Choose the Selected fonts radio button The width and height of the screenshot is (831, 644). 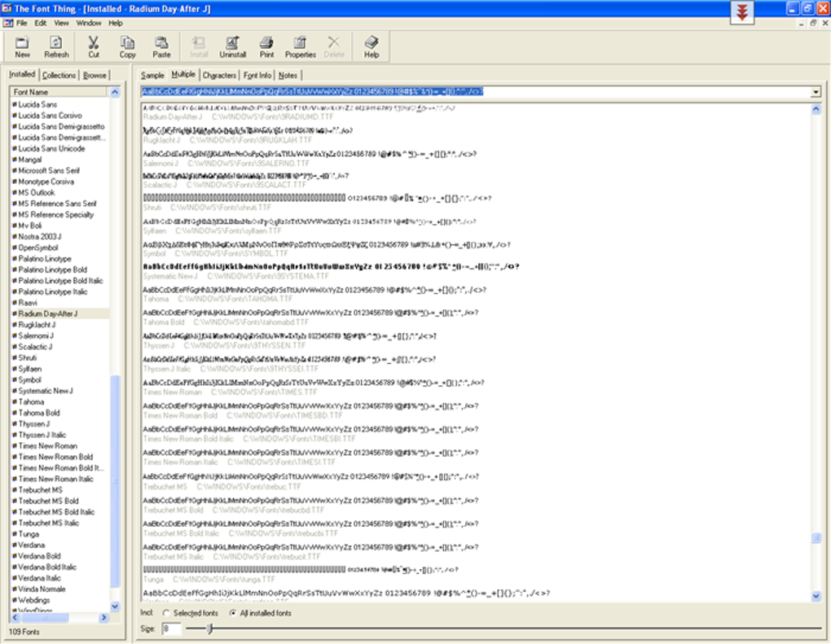(x=166, y=613)
